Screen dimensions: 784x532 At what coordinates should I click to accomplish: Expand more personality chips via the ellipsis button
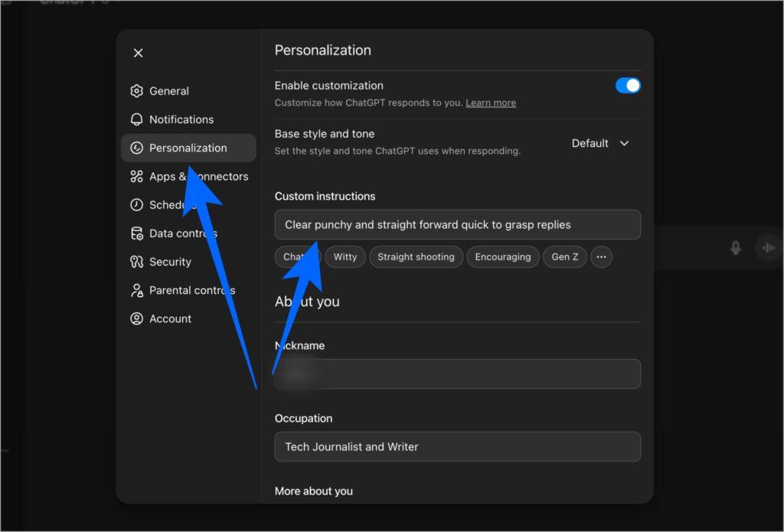coord(601,256)
